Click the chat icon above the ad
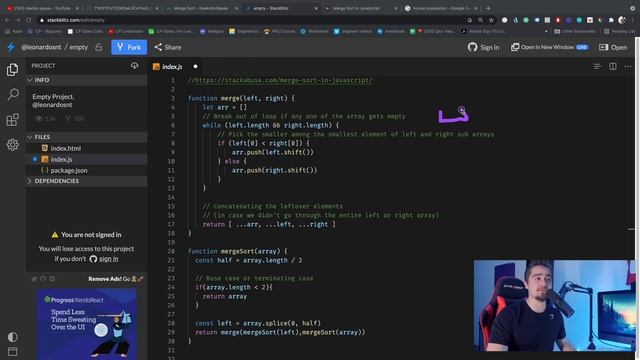 click(x=52, y=279)
